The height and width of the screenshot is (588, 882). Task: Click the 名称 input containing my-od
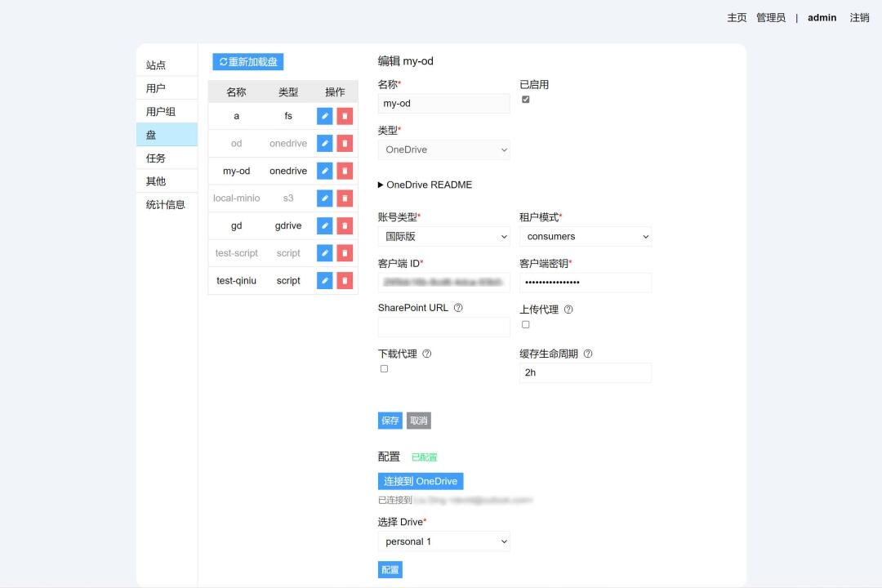(x=443, y=103)
